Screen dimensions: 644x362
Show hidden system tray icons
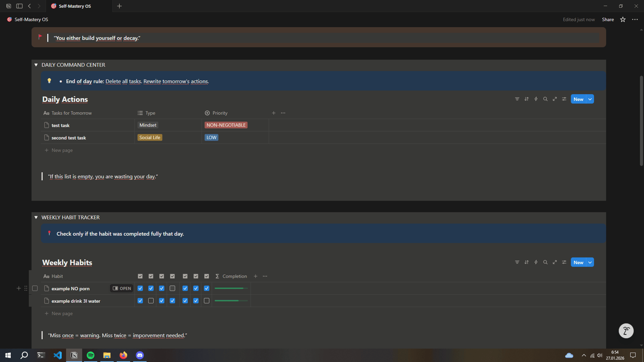583,356
